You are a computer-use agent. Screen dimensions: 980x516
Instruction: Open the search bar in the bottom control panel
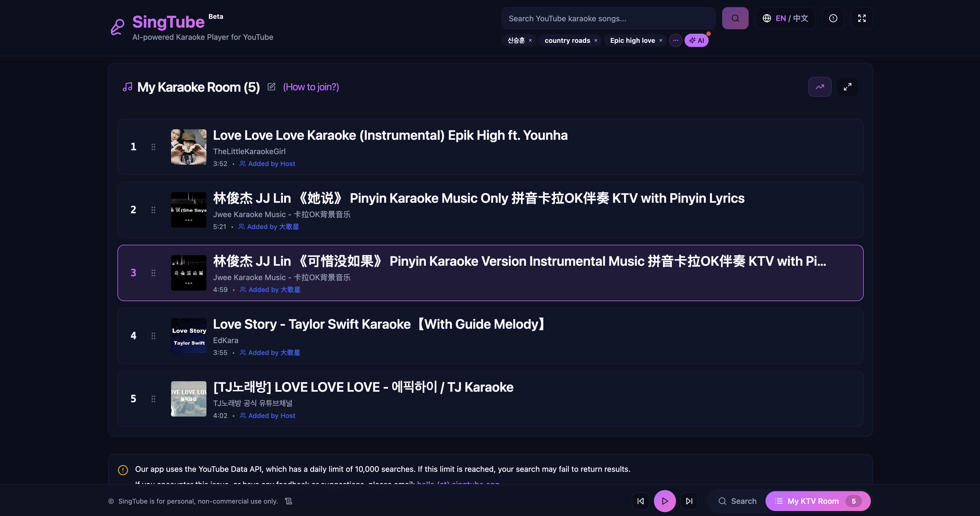[737, 501]
